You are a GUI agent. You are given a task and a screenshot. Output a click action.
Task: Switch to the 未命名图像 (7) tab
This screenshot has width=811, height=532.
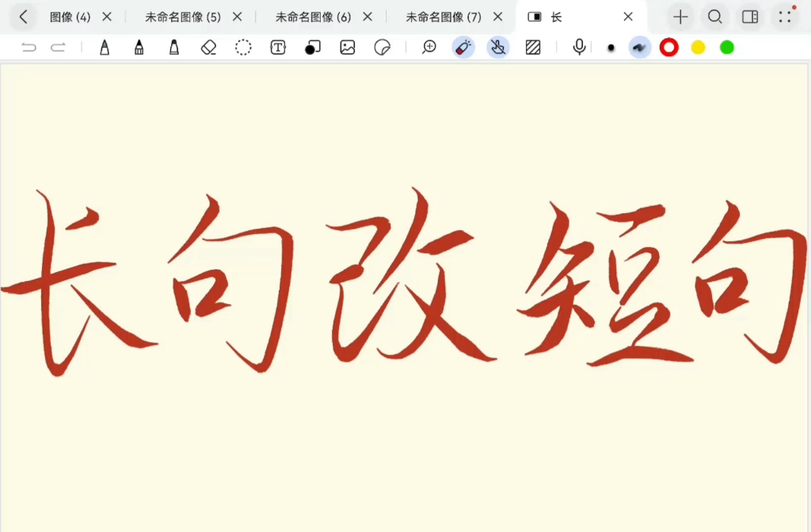click(444, 17)
